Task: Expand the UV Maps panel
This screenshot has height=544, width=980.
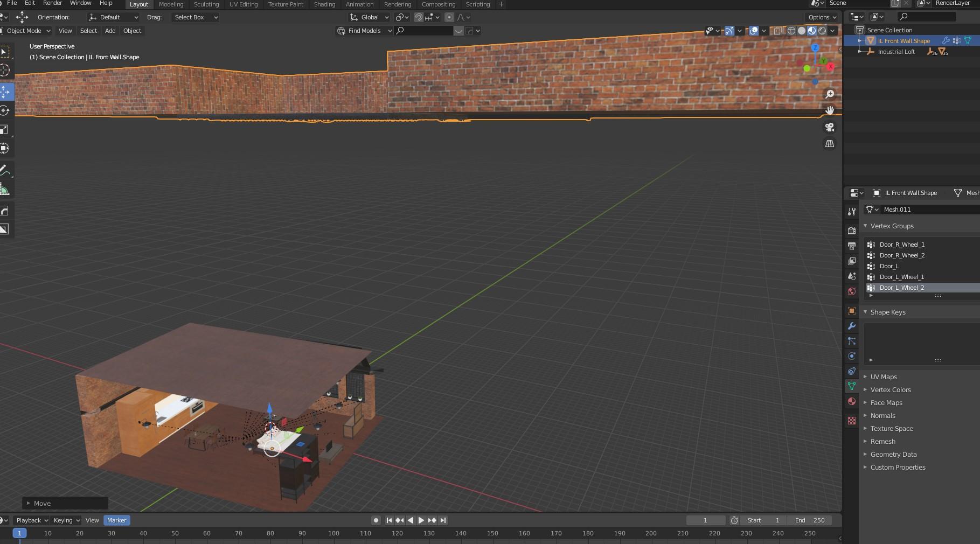Action: 865,376
